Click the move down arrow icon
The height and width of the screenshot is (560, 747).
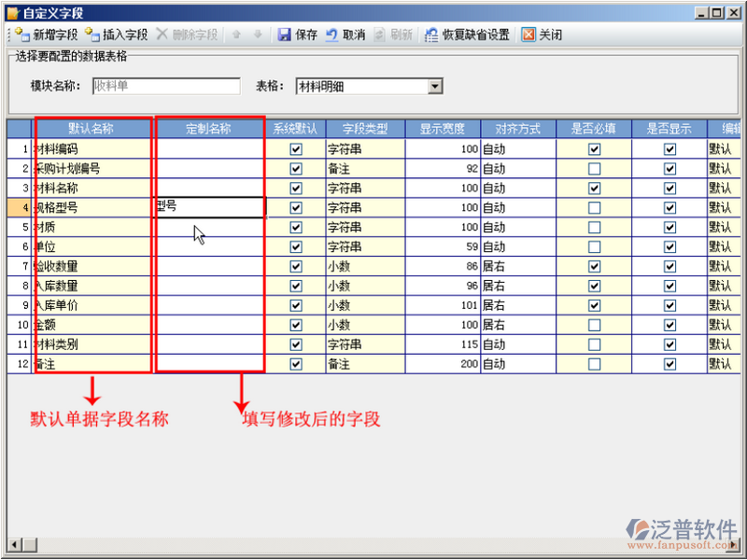point(258,35)
